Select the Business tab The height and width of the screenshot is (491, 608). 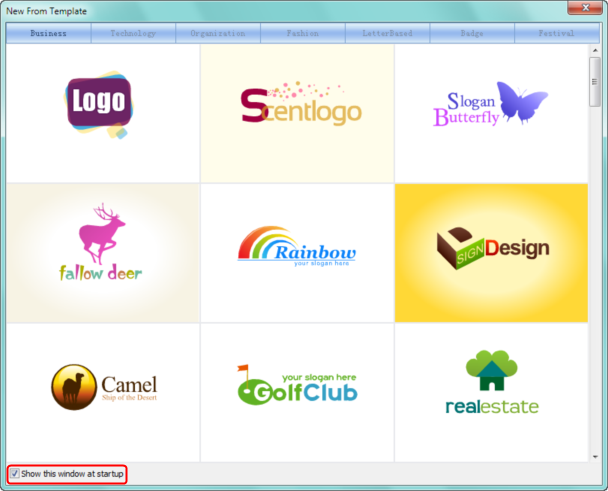pyautogui.click(x=48, y=33)
